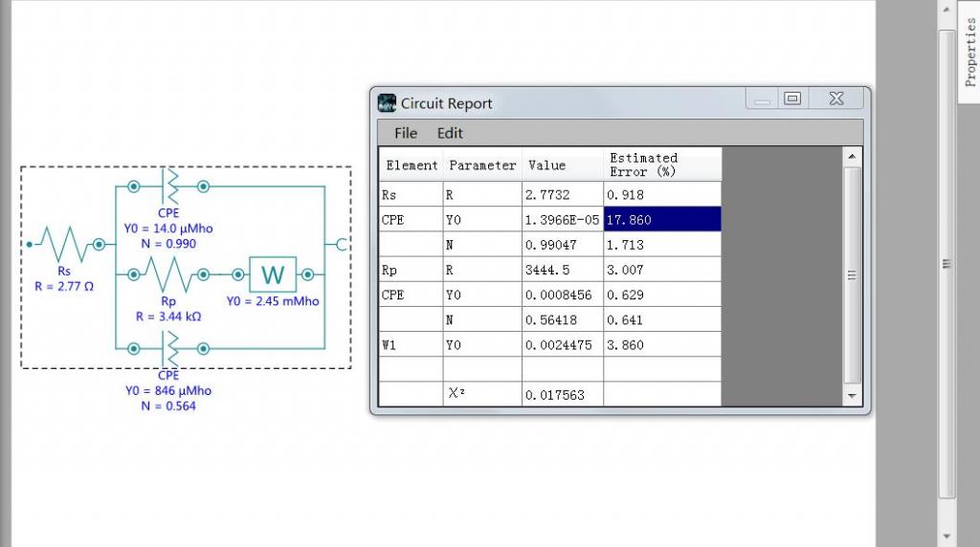Click the Y0 = 846 µMho label
Viewport: 980px width, 547px height.
[168, 390]
